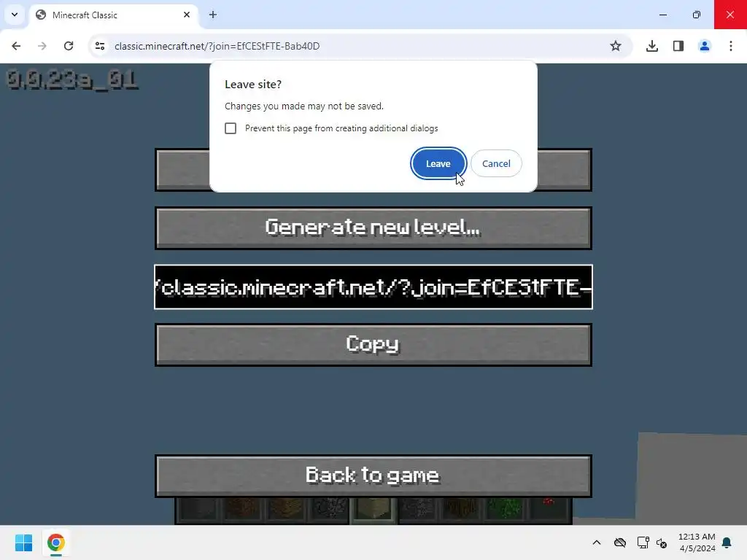Click the muted volume tray icon
747x560 pixels.
click(x=662, y=542)
